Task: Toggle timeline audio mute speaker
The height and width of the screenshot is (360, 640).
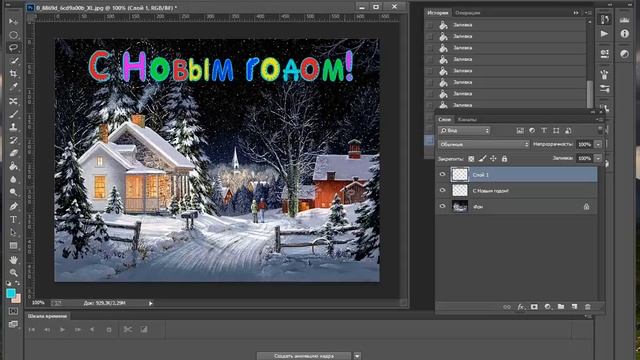Action: (x=93, y=329)
